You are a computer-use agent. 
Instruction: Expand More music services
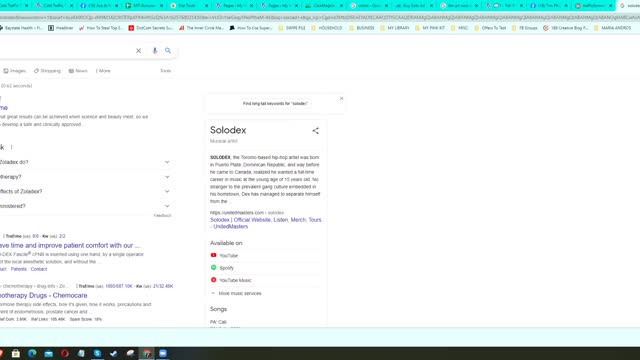tap(236, 293)
